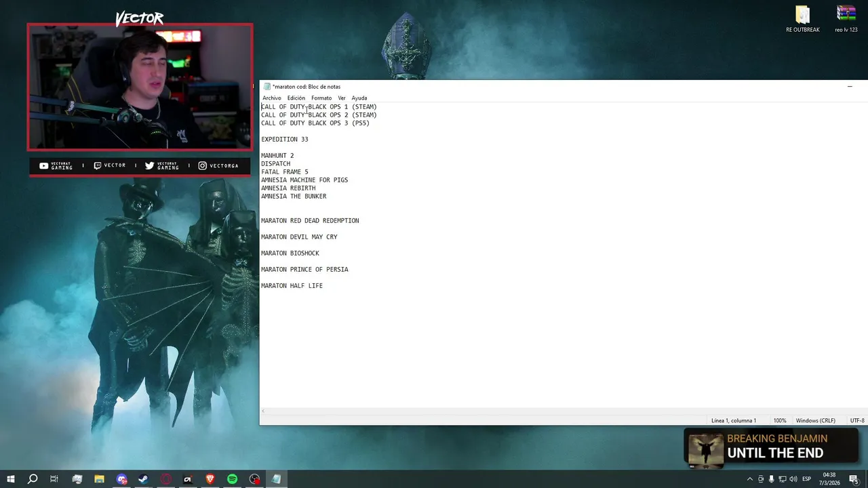868x488 pixels.
Task: Click the 'EXPEDITION 33' line
Action: point(285,140)
